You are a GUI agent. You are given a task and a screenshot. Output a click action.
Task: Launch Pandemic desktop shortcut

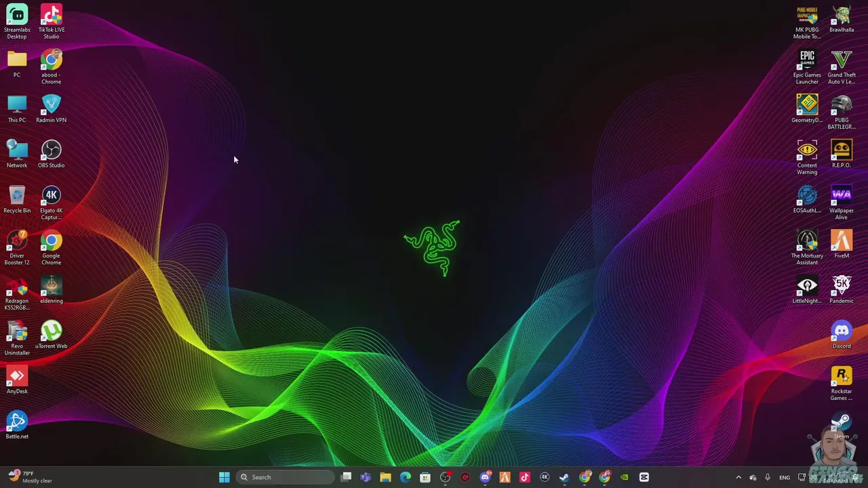click(x=842, y=290)
